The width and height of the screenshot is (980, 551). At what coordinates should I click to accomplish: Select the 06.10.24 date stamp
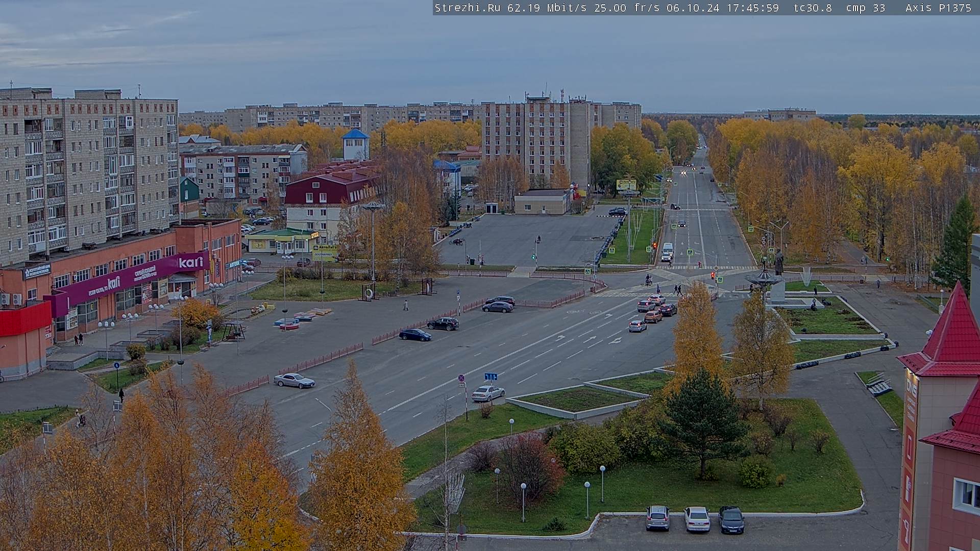click(x=693, y=8)
